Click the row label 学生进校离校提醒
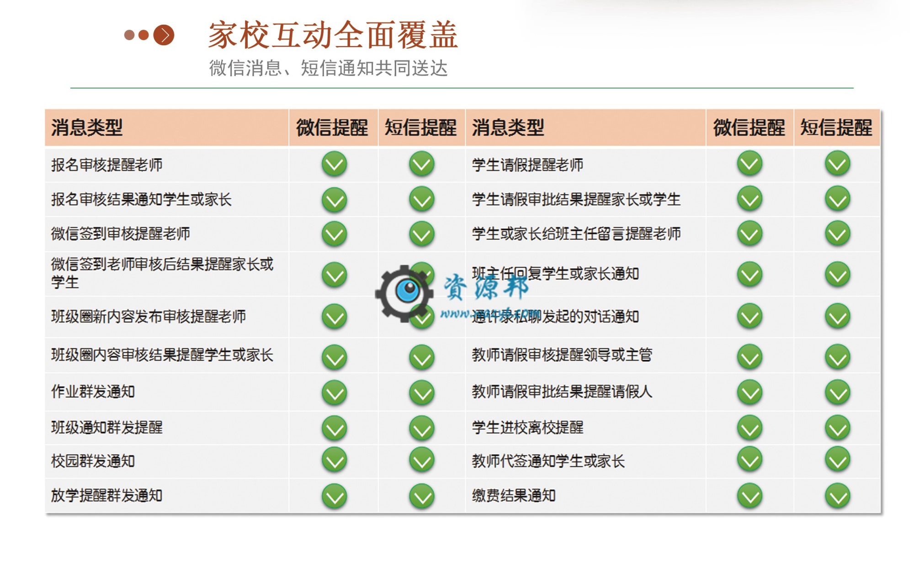 click(x=528, y=428)
